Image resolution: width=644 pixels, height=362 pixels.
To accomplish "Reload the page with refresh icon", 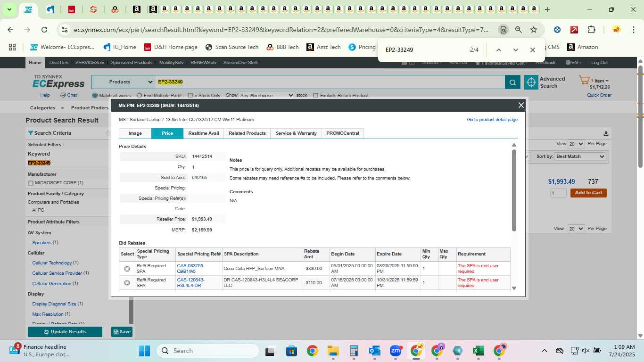I will coord(44,30).
